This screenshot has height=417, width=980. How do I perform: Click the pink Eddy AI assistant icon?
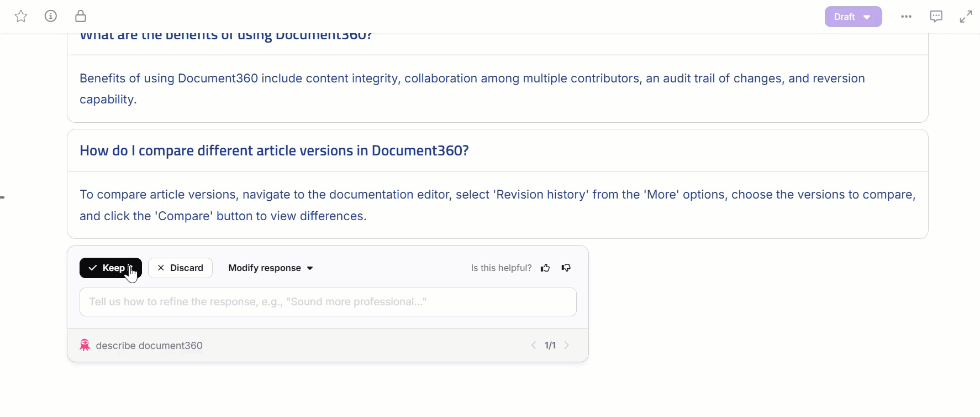85,345
